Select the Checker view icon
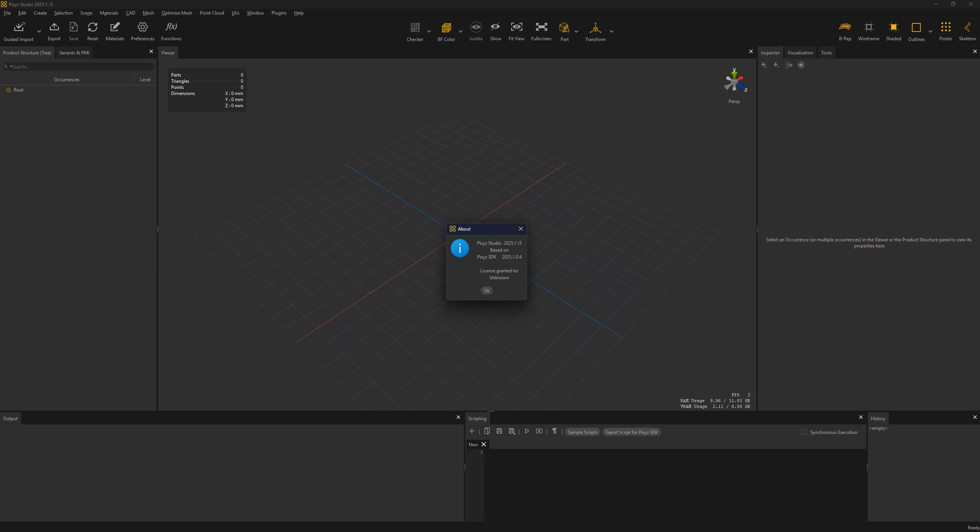Screen dimensions: 980x532 [x=415, y=28]
